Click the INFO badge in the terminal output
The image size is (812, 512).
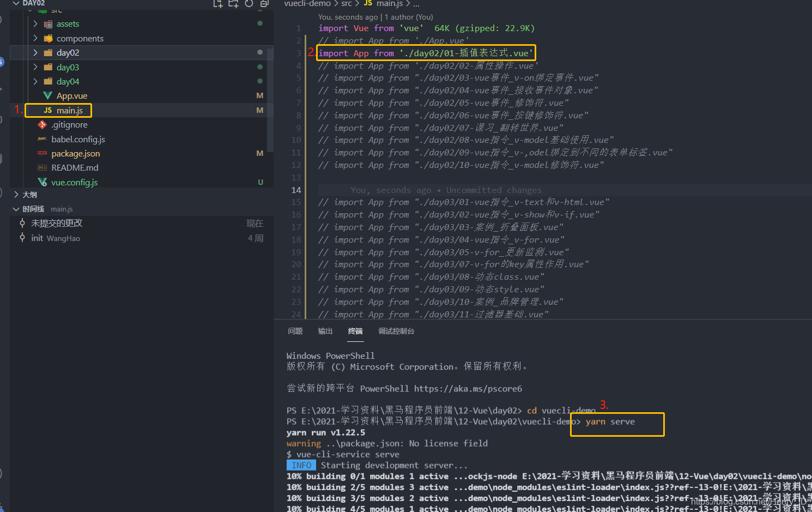(301, 465)
